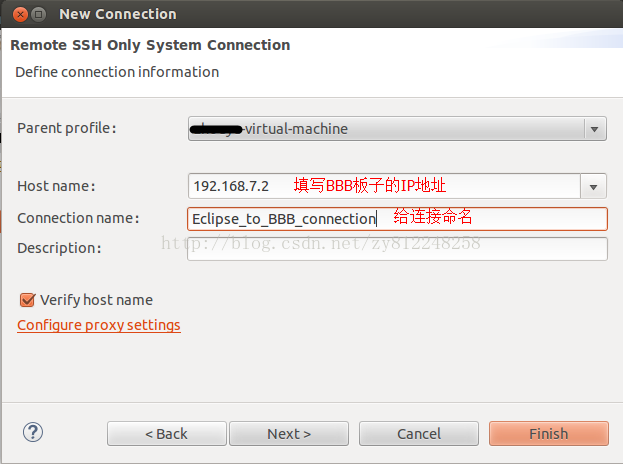Click the 'Host name:' label
Screen dimensions: 623x464
(56, 186)
